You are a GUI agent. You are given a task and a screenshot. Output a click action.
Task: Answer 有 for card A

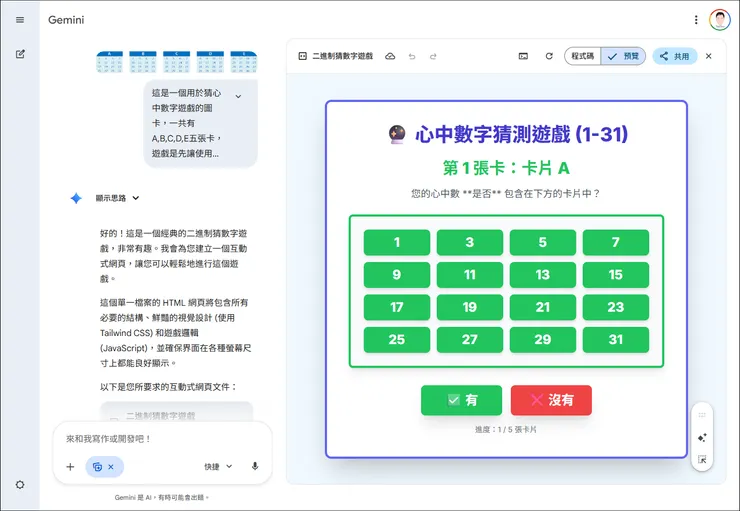click(462, 400)
